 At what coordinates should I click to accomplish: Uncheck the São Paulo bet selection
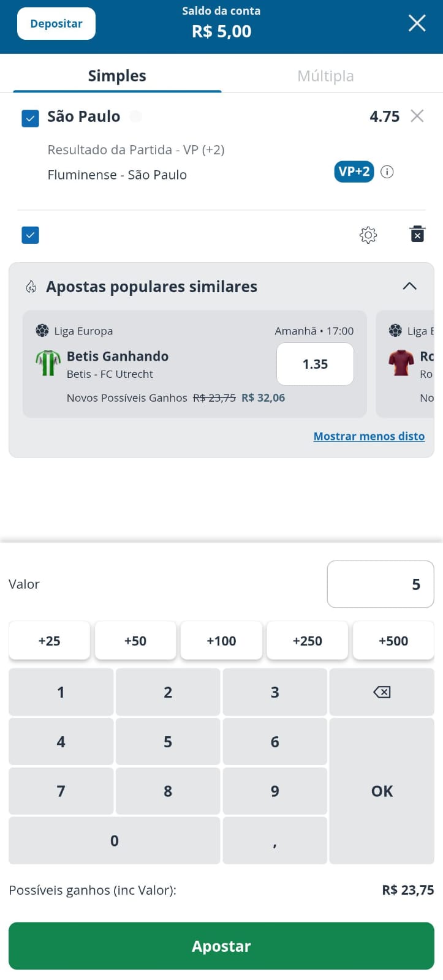(x=30, y=118)
